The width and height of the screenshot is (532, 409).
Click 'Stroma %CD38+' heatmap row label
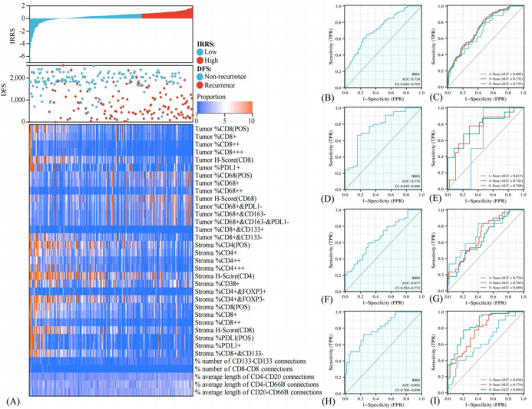coord(220,283)
